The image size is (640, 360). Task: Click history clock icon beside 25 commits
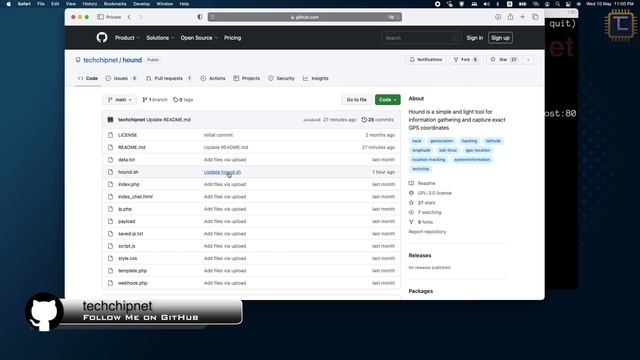coord(364,120)
